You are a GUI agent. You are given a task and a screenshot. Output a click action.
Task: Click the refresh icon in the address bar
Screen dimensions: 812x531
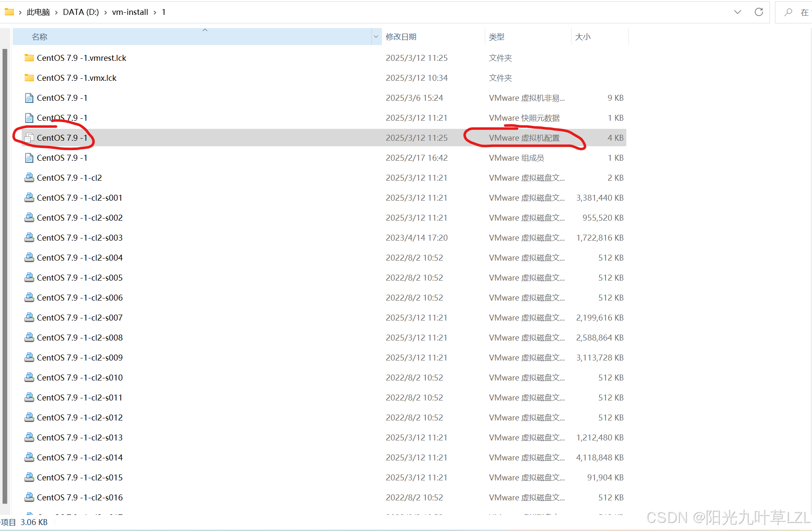click(759, 12)
